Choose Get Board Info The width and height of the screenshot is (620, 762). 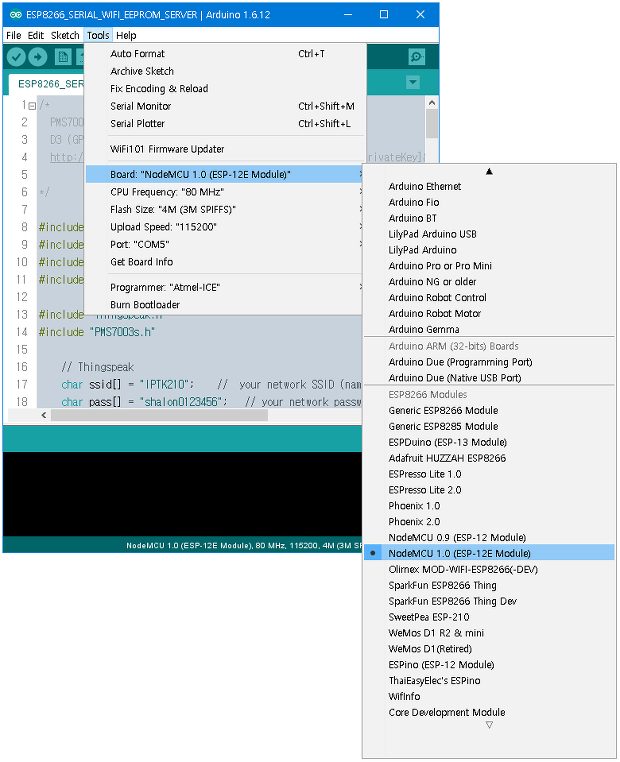(x=224, y=262)
